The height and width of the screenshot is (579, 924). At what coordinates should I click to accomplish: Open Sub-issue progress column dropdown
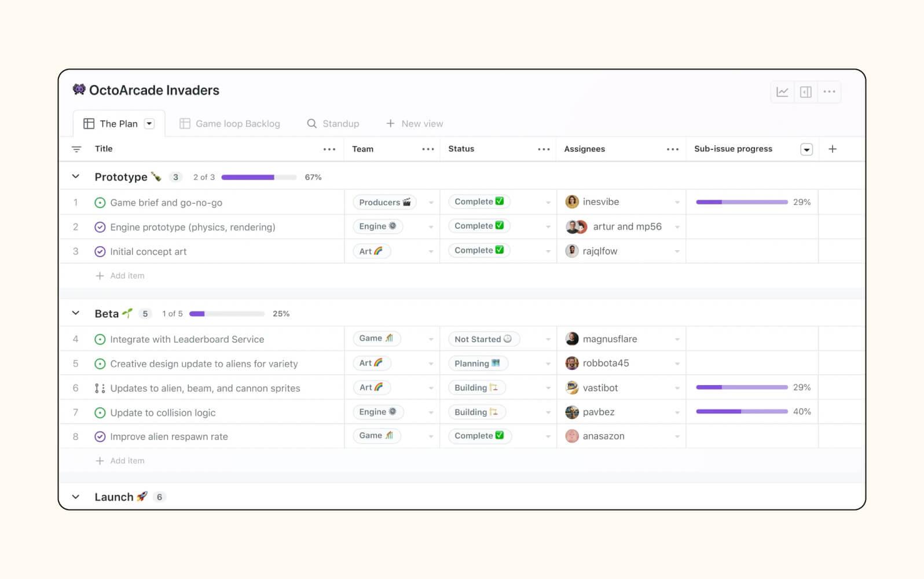pyautogui.click(x=806, y=149)
